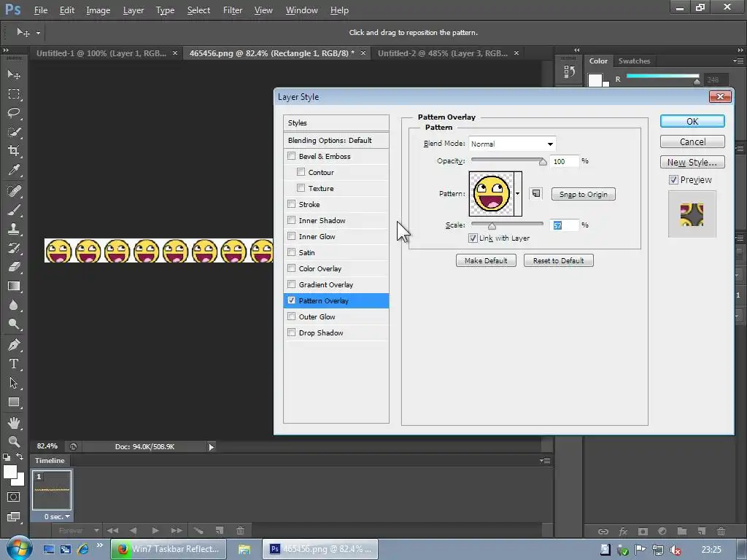Select the Rectangle shape tool
This screenshot has height=560, width=747.
14,402
